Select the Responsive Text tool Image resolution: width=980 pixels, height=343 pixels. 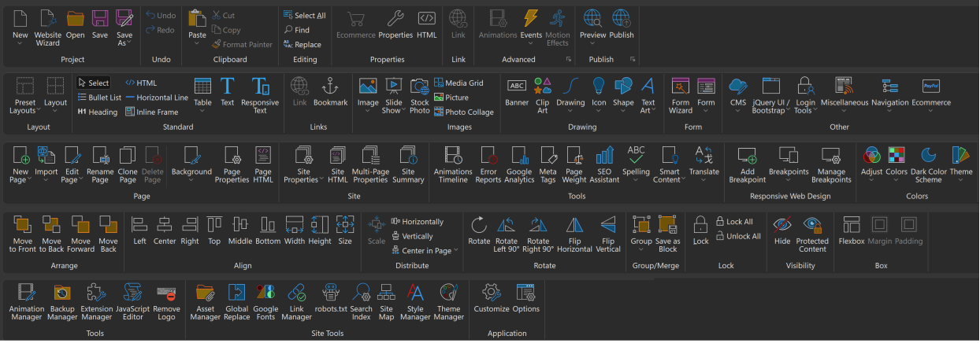[260, 95]
